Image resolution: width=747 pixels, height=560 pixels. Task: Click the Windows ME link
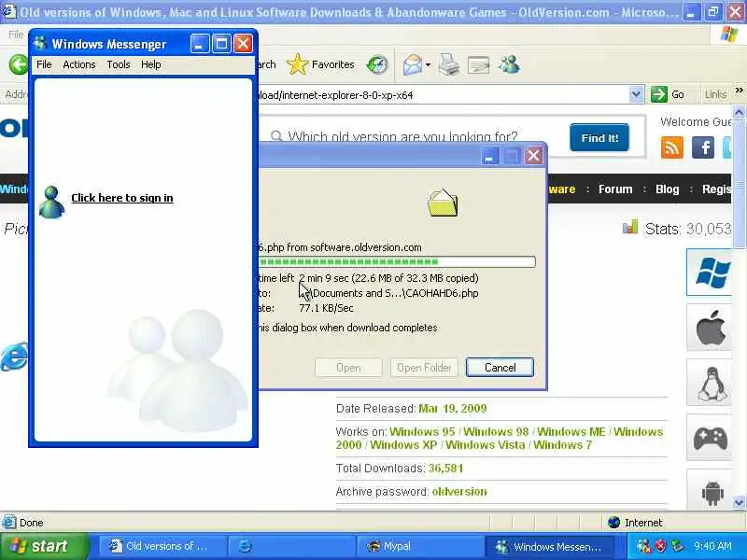(571, 431)
